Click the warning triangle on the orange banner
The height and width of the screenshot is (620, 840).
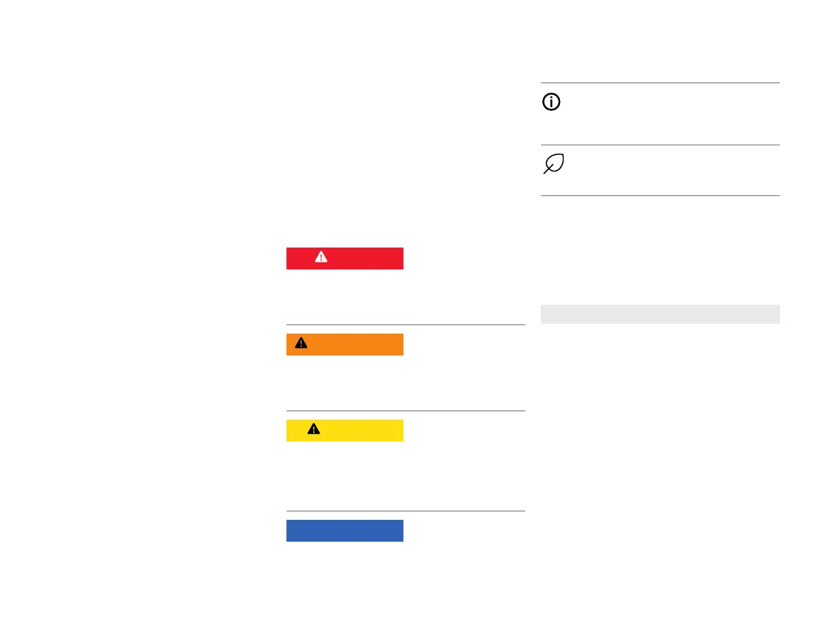301,344
